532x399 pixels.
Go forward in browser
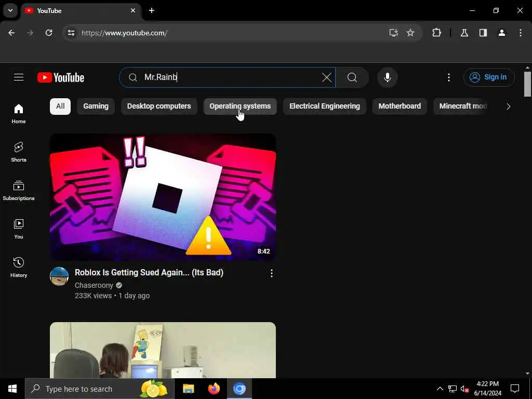30,33
